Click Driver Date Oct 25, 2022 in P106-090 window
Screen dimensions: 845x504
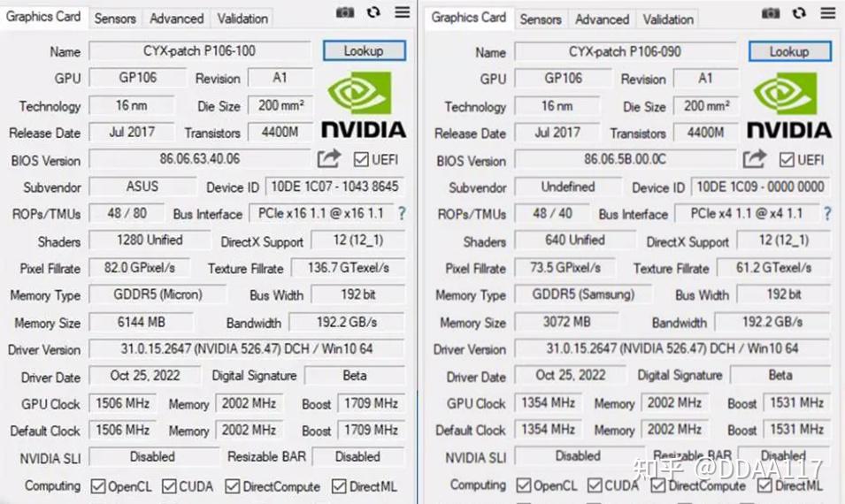click(570, 375)
